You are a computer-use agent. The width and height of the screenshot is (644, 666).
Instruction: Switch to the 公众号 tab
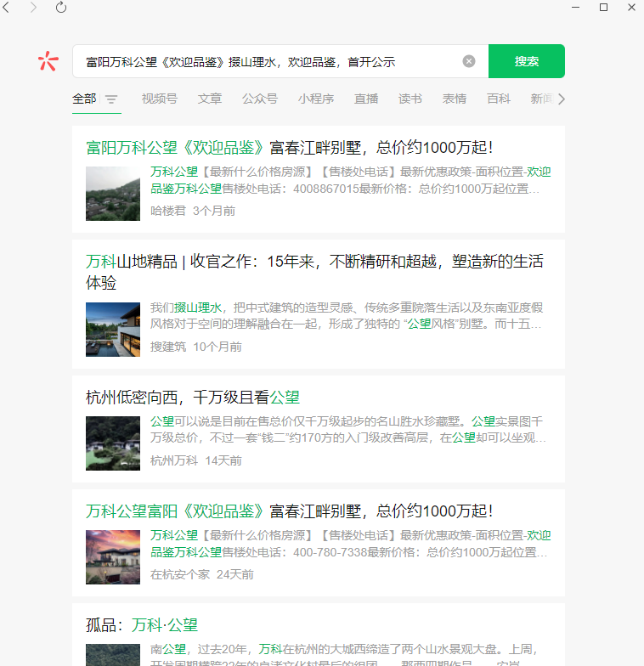[260, 99]
